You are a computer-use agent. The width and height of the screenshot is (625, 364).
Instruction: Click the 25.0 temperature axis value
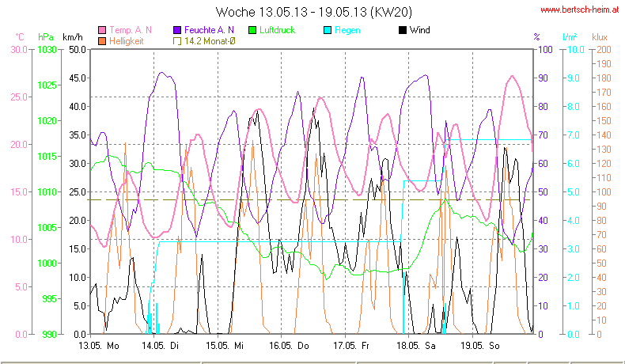pyautogui.click(x=19, y=97)
